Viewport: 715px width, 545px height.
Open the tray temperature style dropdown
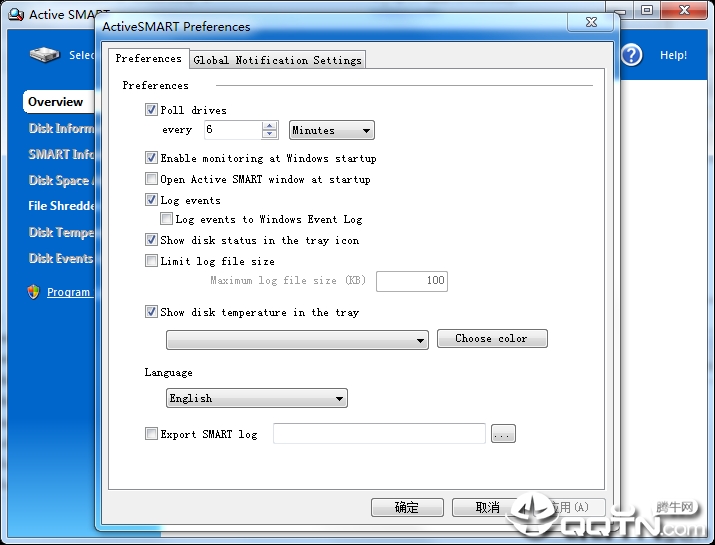click(x=297, y=340)
